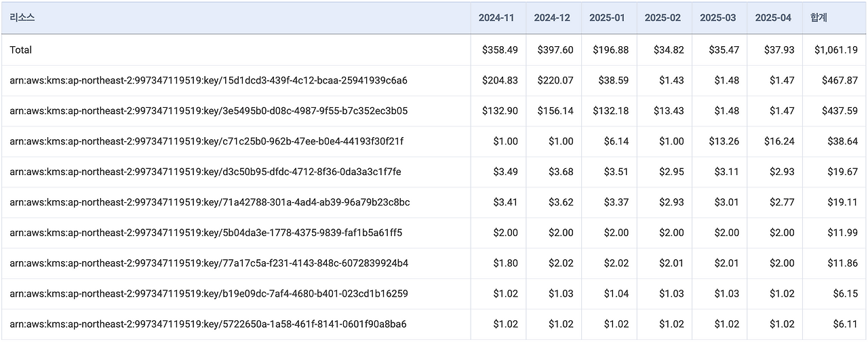Open the key ARN ending 96a79b23c8bc
This screenshot has height=342, width=868.
(x=210, y=202)
